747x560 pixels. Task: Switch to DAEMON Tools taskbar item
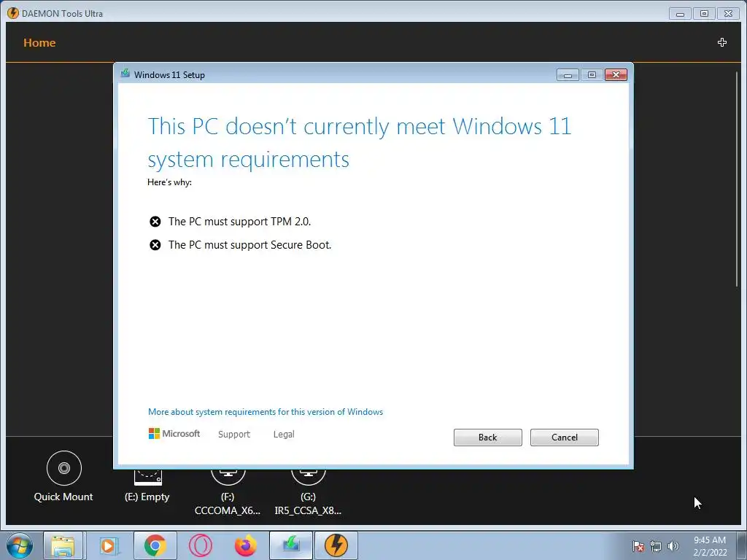coord(336,545)
